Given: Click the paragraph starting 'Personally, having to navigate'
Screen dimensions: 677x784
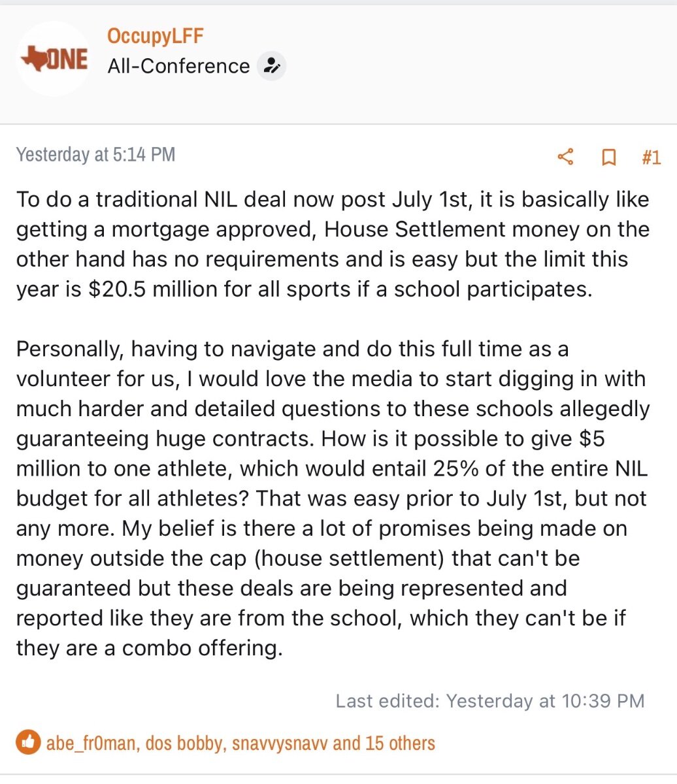Looking at the screenshot, I should (332, 498).
